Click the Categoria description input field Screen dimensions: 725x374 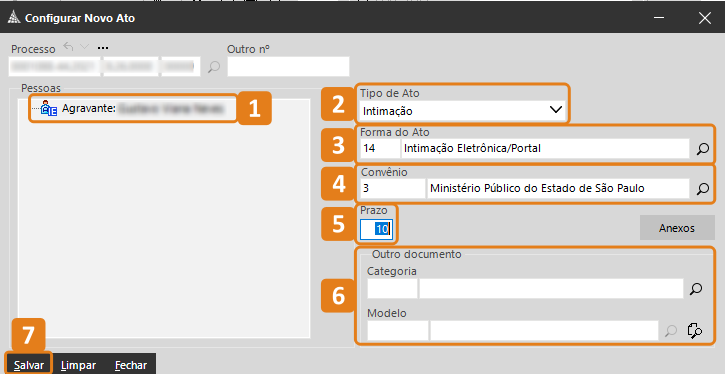tap(551, 288)
